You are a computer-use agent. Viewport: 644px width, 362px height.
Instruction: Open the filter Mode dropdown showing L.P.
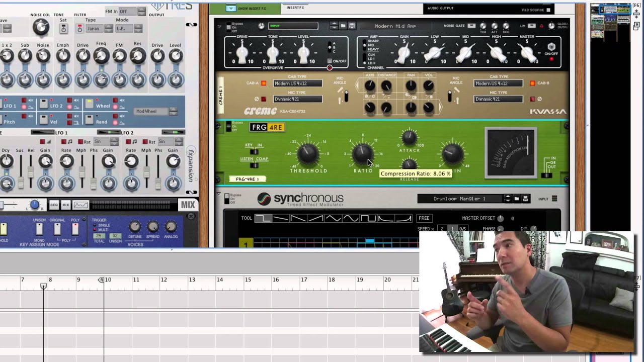pos(129,29)
